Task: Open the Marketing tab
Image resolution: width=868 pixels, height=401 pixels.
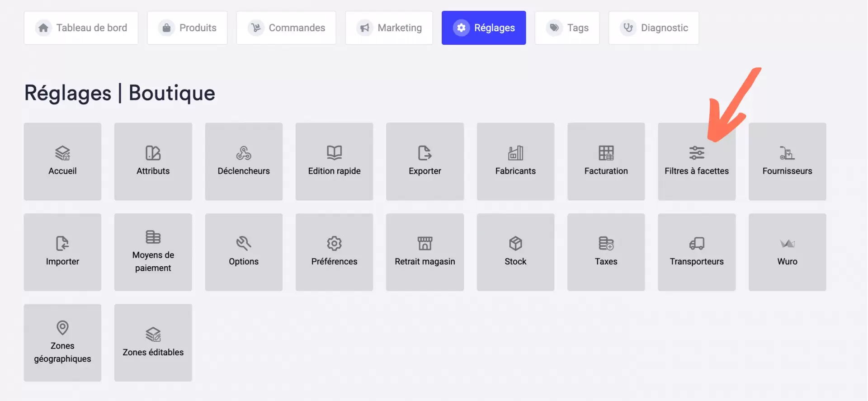Action: click(x=389, y=28)
